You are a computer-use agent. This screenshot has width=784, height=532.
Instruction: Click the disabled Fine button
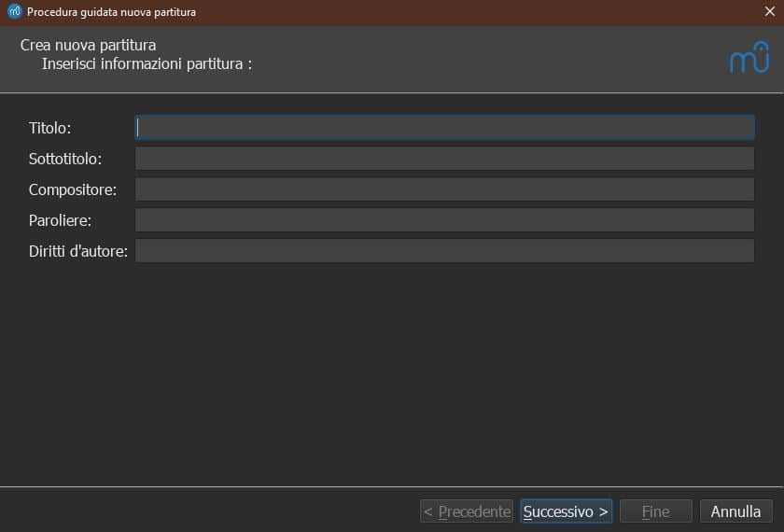pos(655,511)
